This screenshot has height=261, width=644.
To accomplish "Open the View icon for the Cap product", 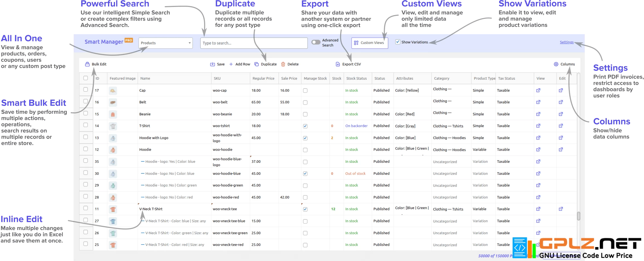I will point(538,90).
